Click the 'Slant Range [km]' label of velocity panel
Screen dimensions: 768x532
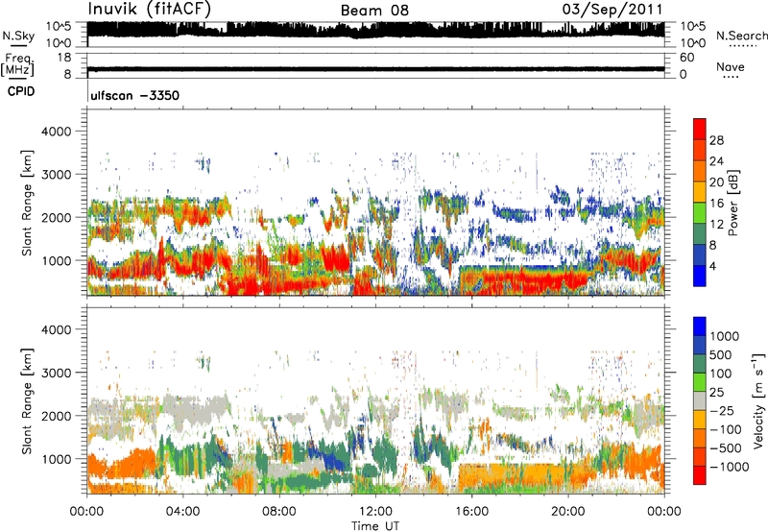[27, 400]
